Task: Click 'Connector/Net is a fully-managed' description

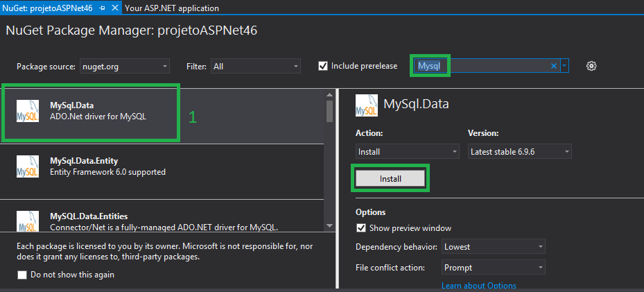Action: [x=164, y=227]
